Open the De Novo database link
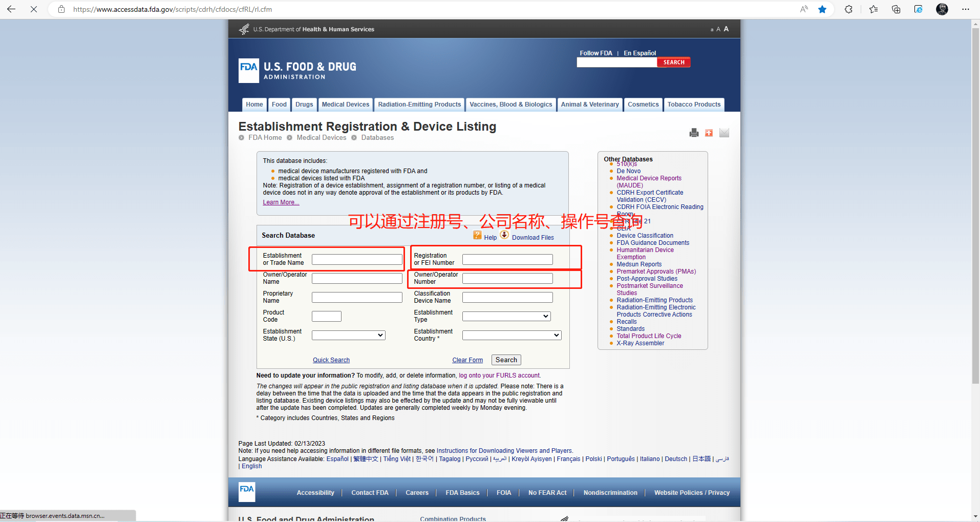This screenshot has width=980, height=522. tap(628, 171)
